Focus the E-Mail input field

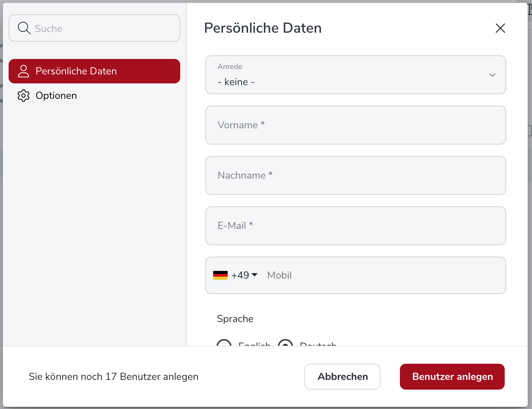[355, 226]
